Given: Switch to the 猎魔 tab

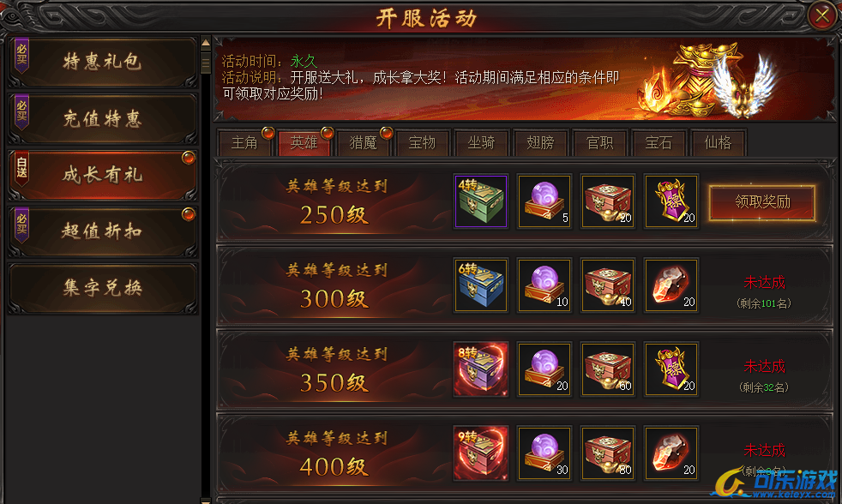Looking at the screenshot, I should click(x=363, y=143).
